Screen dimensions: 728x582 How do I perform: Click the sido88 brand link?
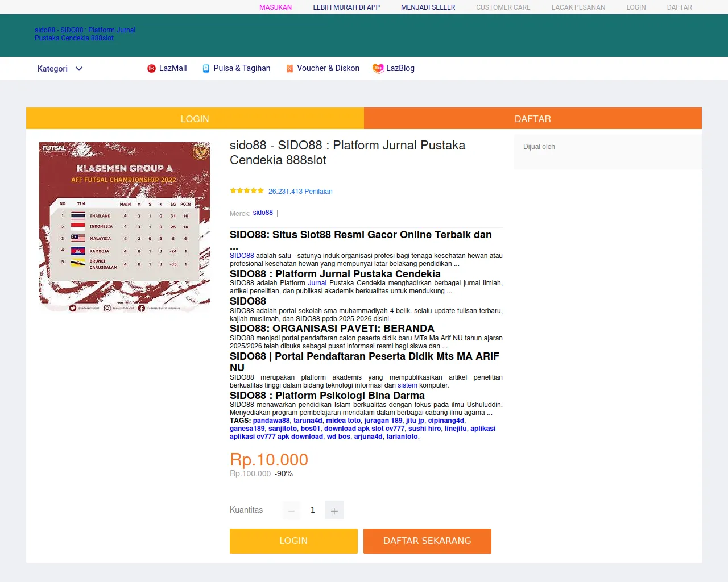pos(263,213)
